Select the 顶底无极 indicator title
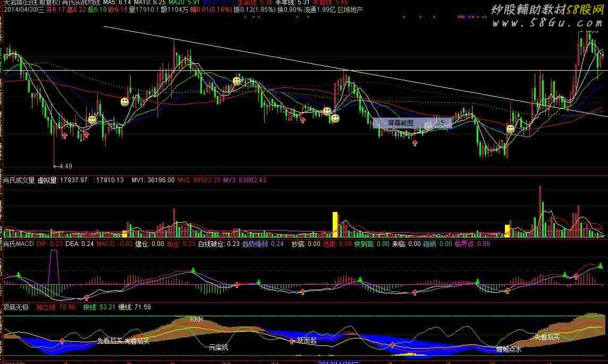 [16, 307]
